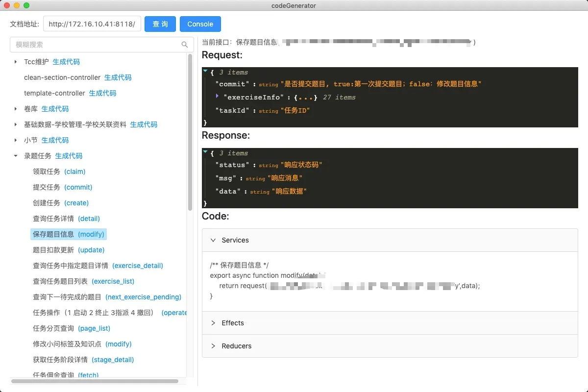Select the 保存题目信息 (modify) item
588x392 pixels.
click(x=69, y=234)
